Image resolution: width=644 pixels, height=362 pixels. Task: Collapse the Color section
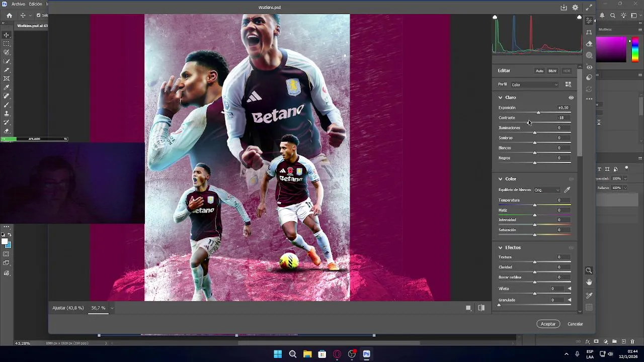coord(501,179)
